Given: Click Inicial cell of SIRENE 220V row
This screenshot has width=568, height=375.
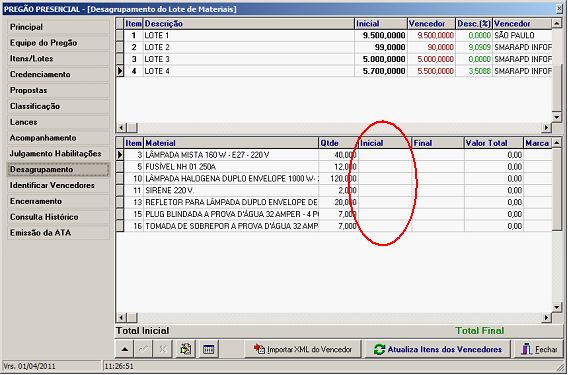Looking at the screenshot, I should tap(385, 191).
